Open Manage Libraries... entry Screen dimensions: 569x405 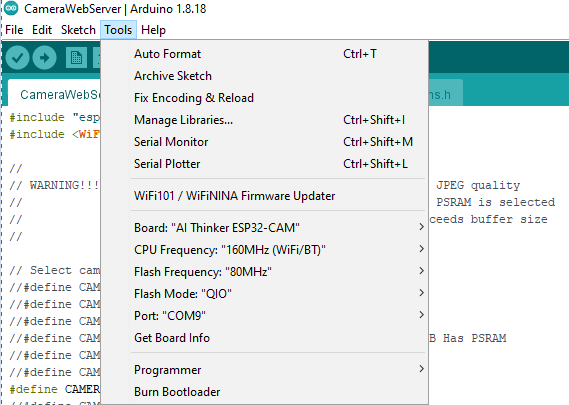pyautogui.click(x=265, y=120)
